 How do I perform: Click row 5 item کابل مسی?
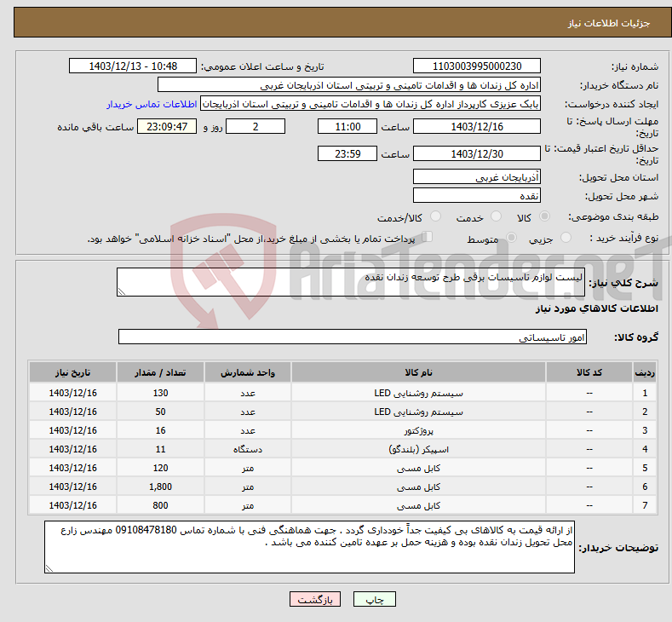click(x=418, y=468)
